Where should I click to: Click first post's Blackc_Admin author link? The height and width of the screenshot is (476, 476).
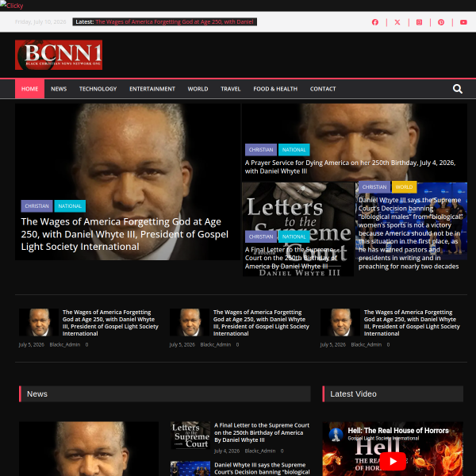coord(65,344)
